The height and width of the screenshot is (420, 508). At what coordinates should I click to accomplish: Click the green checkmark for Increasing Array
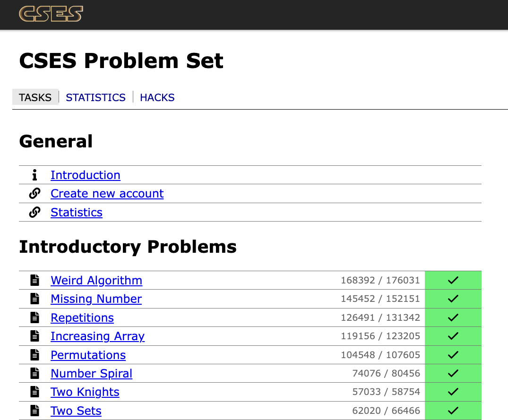click(x=453, y=336)
